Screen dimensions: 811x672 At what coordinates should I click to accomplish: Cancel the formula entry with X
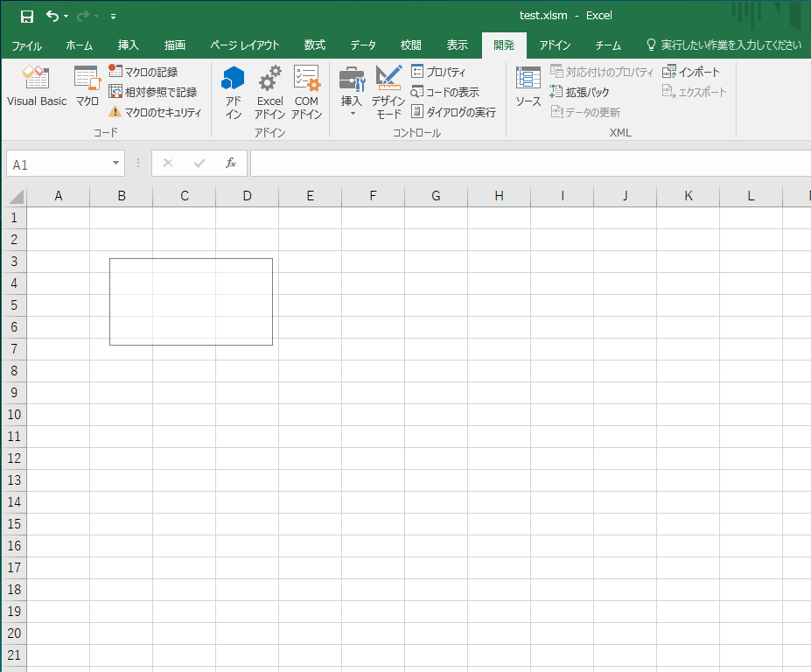168,164
